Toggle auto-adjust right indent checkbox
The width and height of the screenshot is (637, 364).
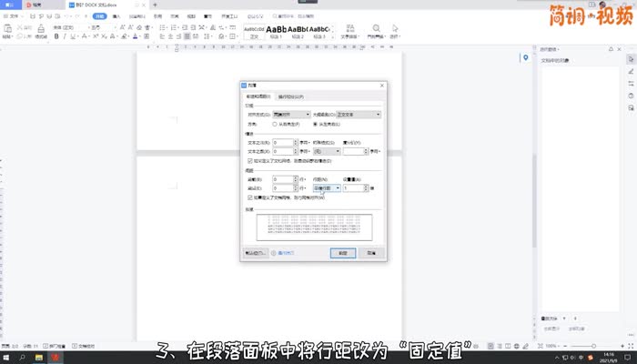tap(251, 160)
